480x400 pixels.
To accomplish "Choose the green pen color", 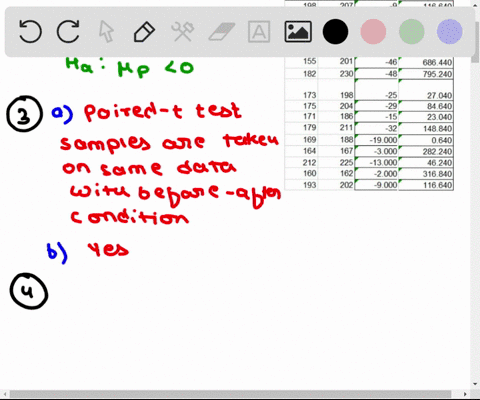I will pyautogui.click(x=412, y=32).
